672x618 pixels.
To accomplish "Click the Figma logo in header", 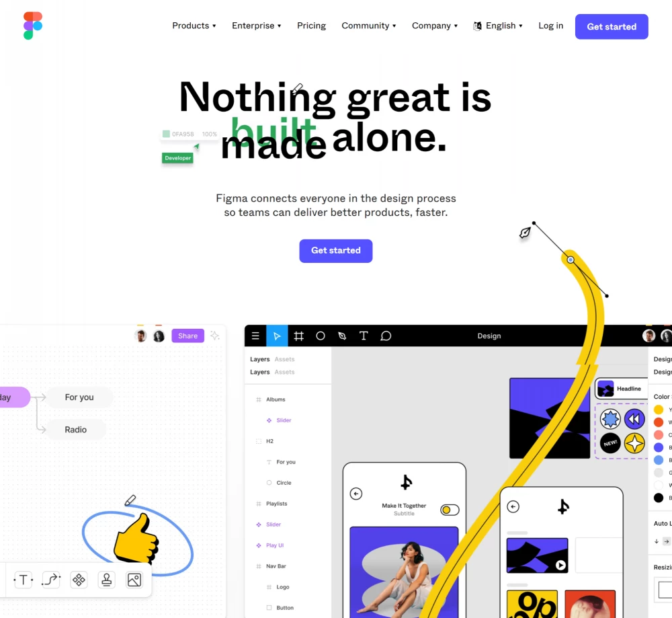I will pyautogui.click(x=33, y=26).
